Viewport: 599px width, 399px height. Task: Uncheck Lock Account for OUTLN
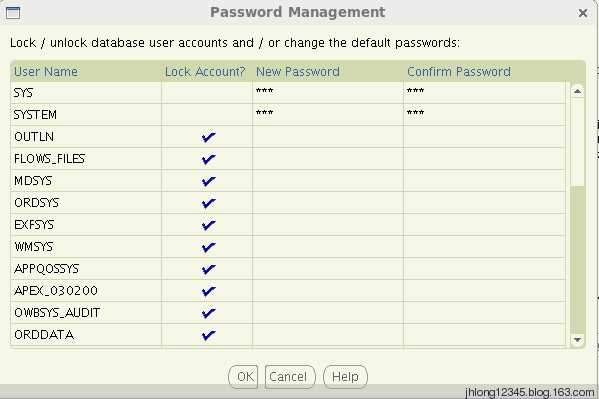pyautogui.click(x=208, y=137)
